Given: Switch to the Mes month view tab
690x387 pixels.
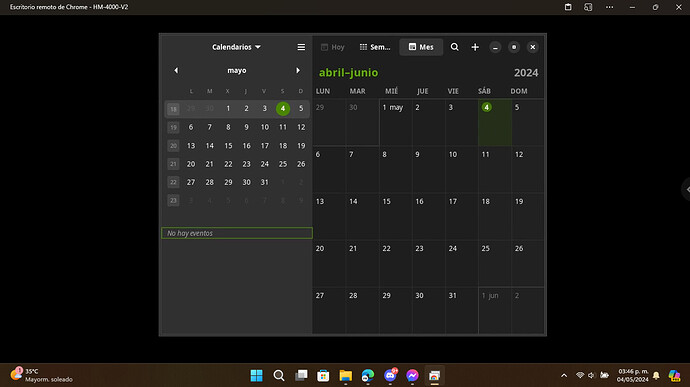Looking at the screenshot, I should pyautogui.click(x=421, y=47).
